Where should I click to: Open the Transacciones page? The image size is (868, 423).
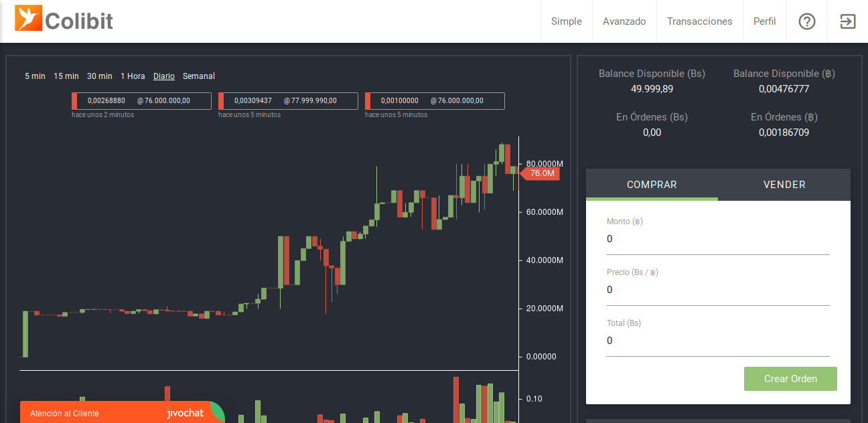tap(699, 21)
